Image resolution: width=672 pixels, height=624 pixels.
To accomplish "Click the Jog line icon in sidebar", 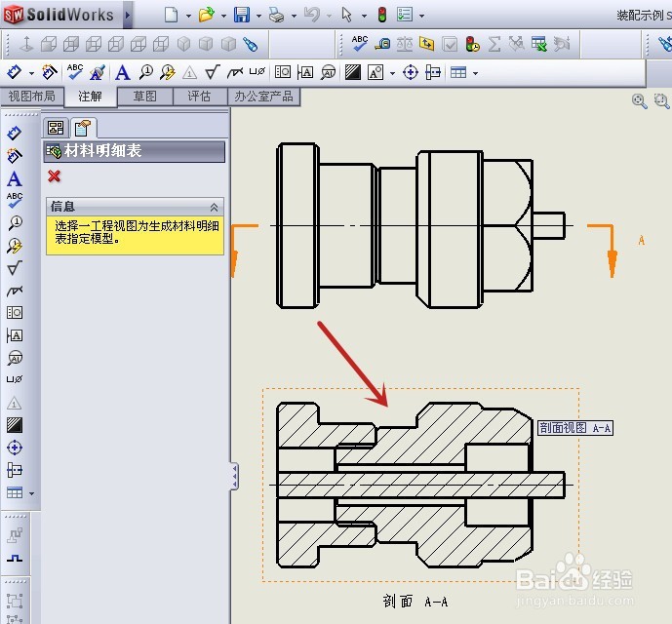I will (x=15, y=558).
